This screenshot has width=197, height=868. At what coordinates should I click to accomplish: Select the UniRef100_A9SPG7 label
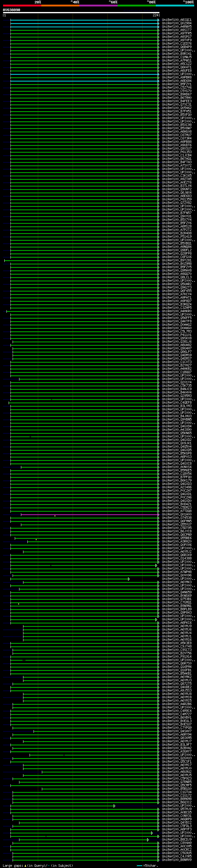point(176,37)
